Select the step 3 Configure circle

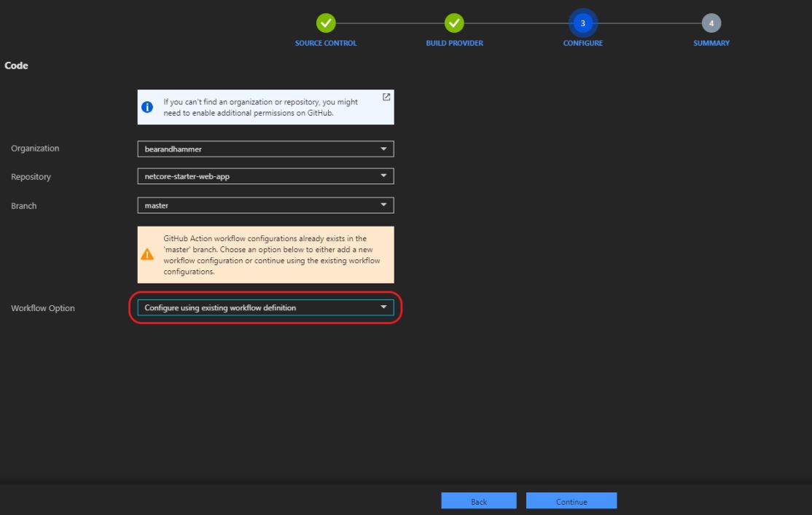(x=582, y=23)
